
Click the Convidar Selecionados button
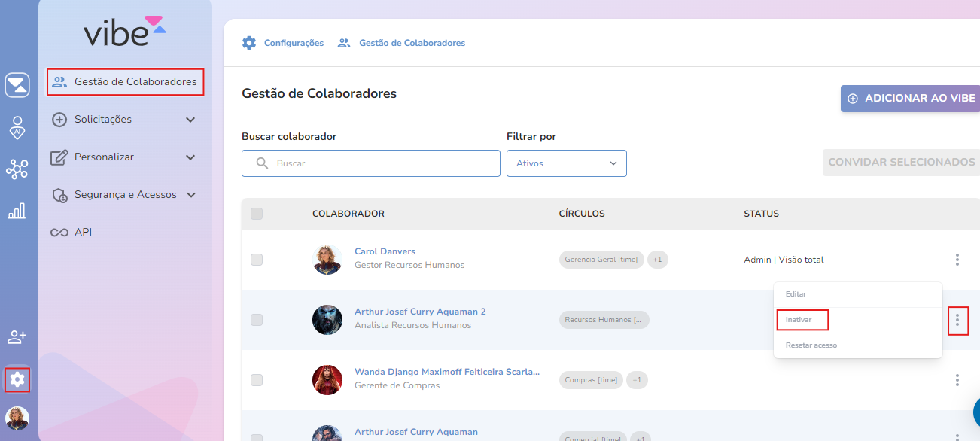pos(901,162)
